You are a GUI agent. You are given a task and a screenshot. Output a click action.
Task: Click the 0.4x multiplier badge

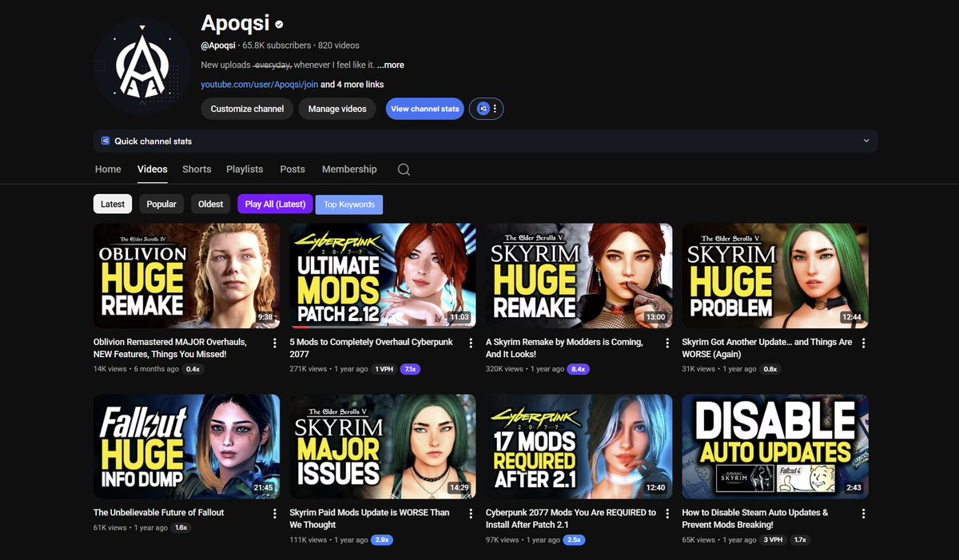click(193, 369)
